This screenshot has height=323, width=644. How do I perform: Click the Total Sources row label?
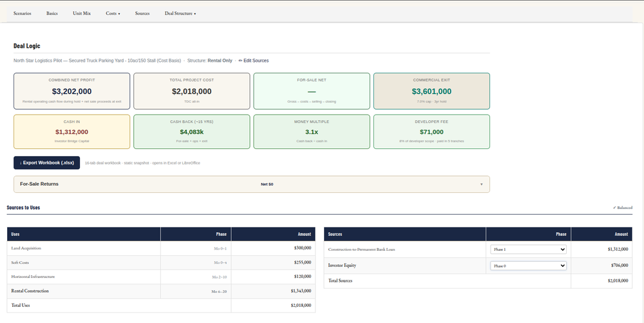coord(341,280)
